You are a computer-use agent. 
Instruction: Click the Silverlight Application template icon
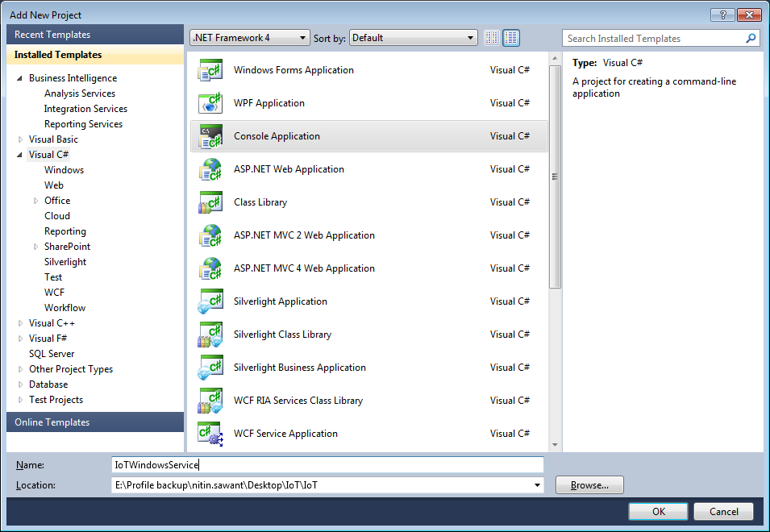click(x=210, y=301)
